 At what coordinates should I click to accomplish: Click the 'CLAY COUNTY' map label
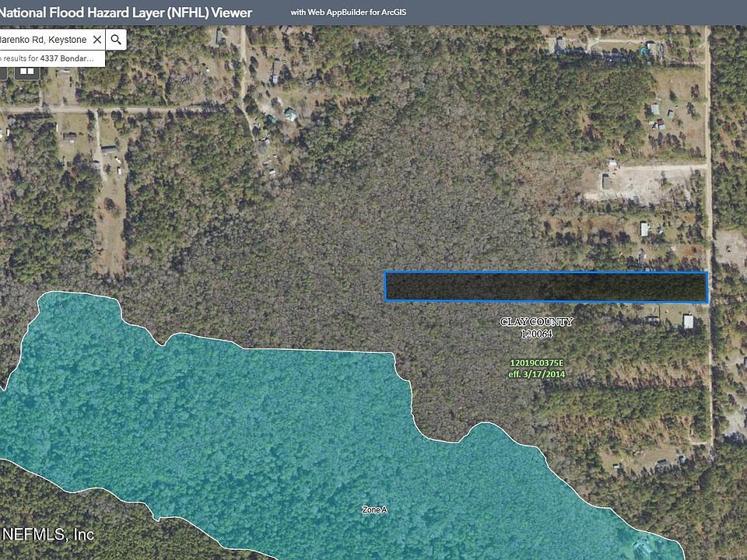[536, 322]
